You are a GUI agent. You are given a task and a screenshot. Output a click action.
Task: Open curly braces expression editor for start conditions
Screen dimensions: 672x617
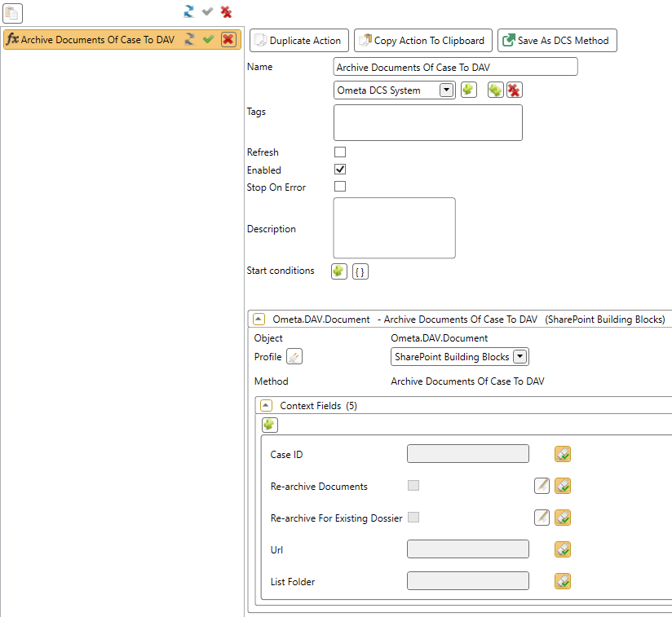tap(360, 271)
